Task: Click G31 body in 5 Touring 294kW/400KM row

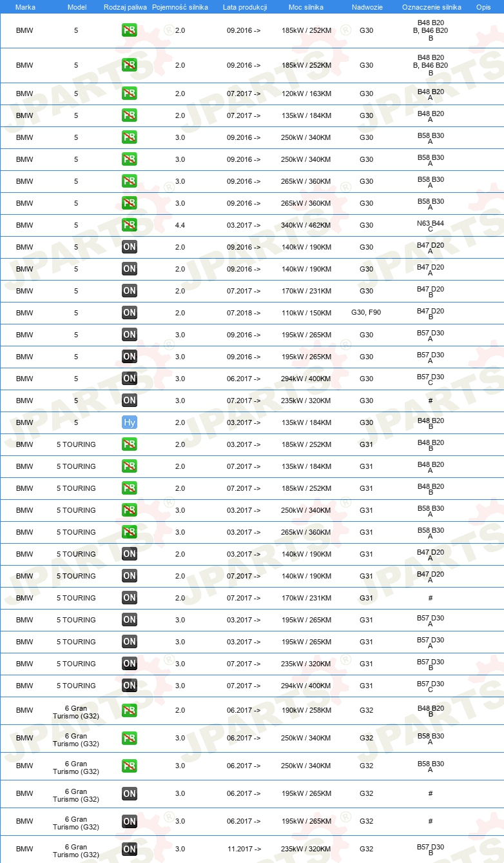Action: coord(366,686)
